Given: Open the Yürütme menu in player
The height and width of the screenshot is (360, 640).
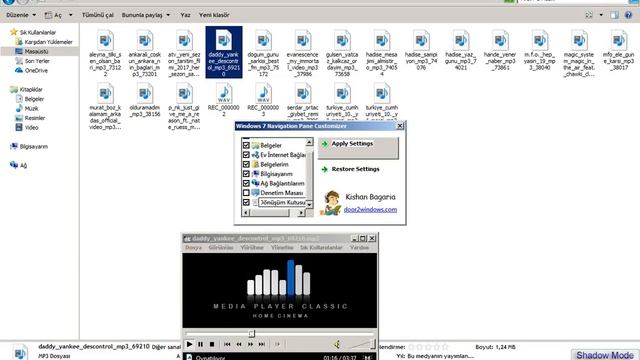Looking at the screenshot, I should coord(252,248).
